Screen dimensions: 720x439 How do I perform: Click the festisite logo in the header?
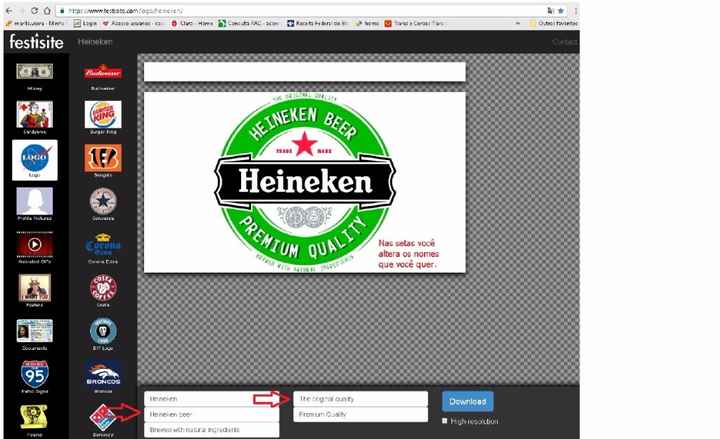(36, 42)
